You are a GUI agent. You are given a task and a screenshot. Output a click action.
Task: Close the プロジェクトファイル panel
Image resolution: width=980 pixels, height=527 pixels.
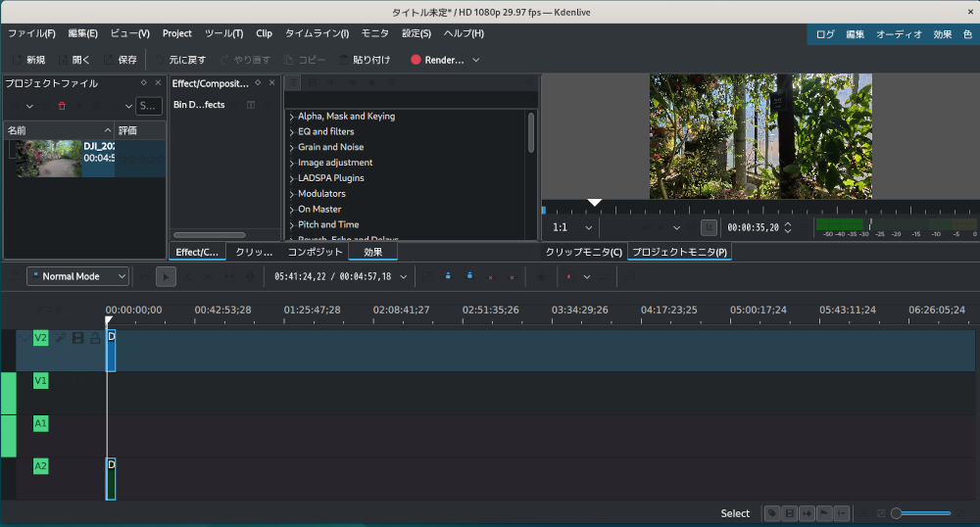[x=158, y=82]
